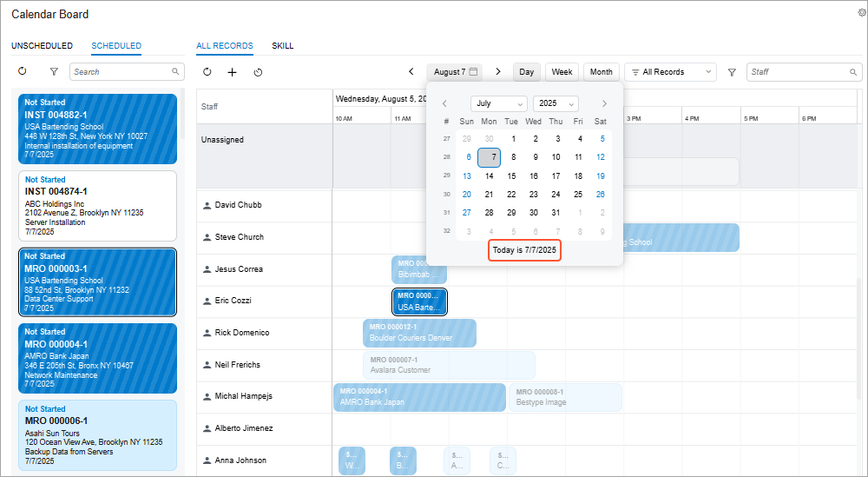The height and width of the screenshot is (477, 868).
Task: Open settings gear at top right
Action: (x=861, y=13)
